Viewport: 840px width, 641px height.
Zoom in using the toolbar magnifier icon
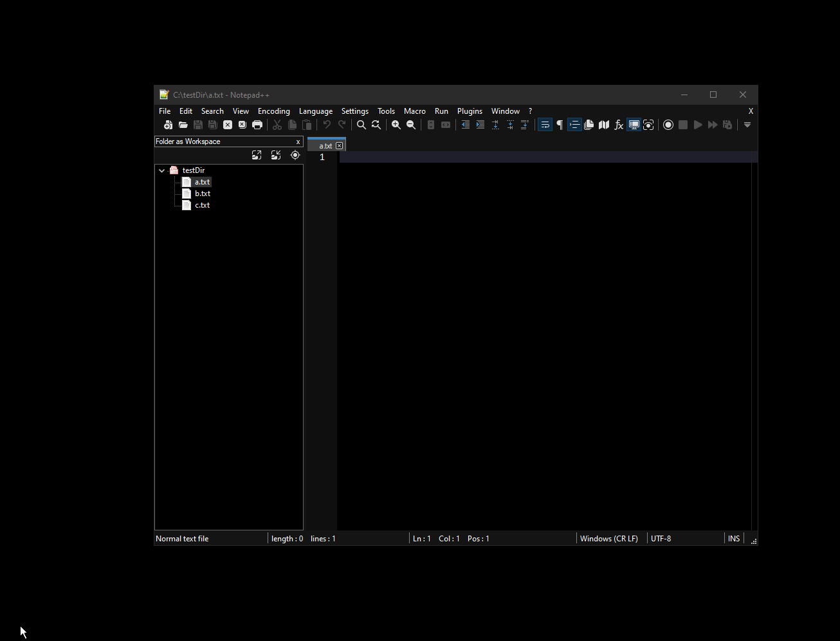tap(396, 125)
